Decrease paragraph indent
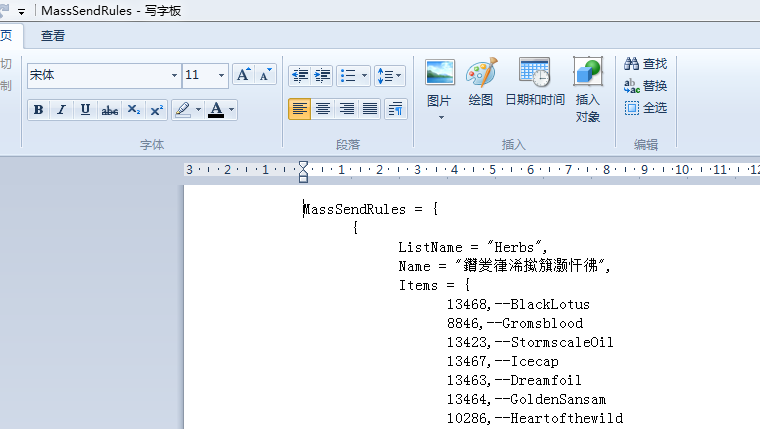This screenshot has height=429, width=760. coord(299,75)
